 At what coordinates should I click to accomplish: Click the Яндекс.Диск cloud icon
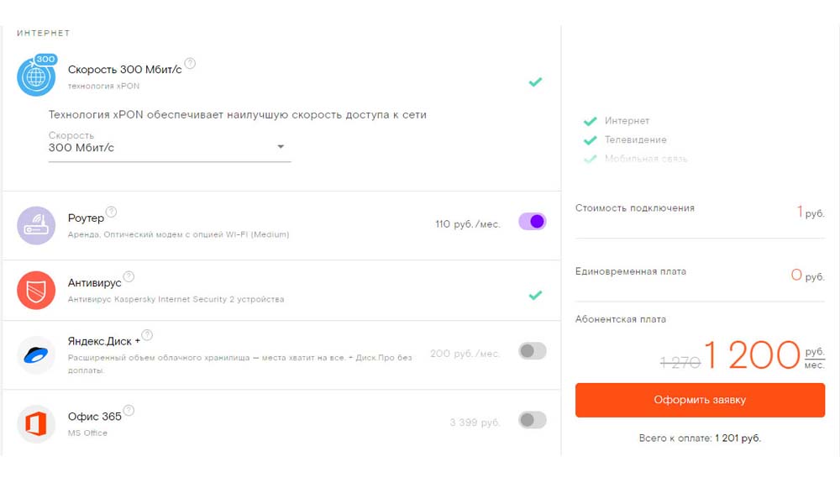click(36, 355)
